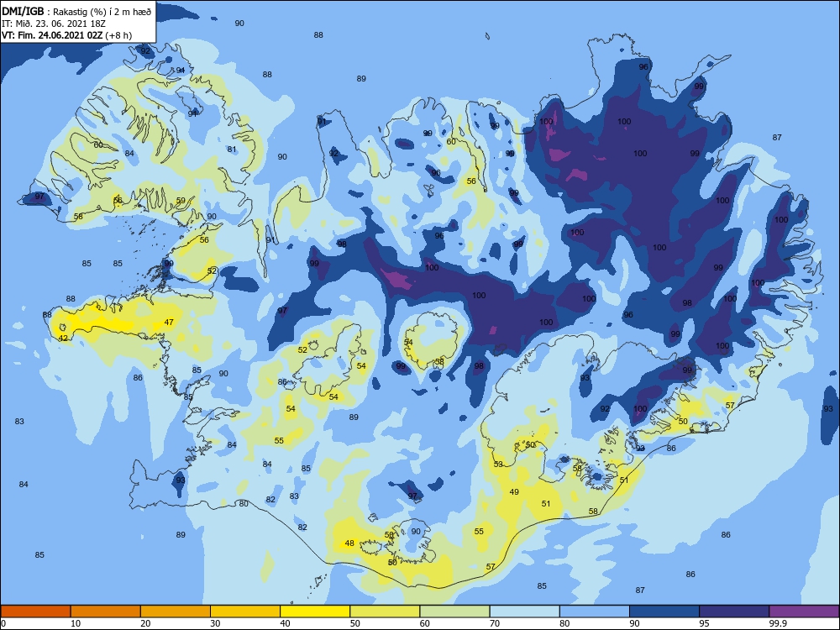Click the "VT: Fim. 24.06.2021 02Z (+8 h)" line
Image resolution: width=840 pixels, height=630 pixels.
click(x=66, y=35)
